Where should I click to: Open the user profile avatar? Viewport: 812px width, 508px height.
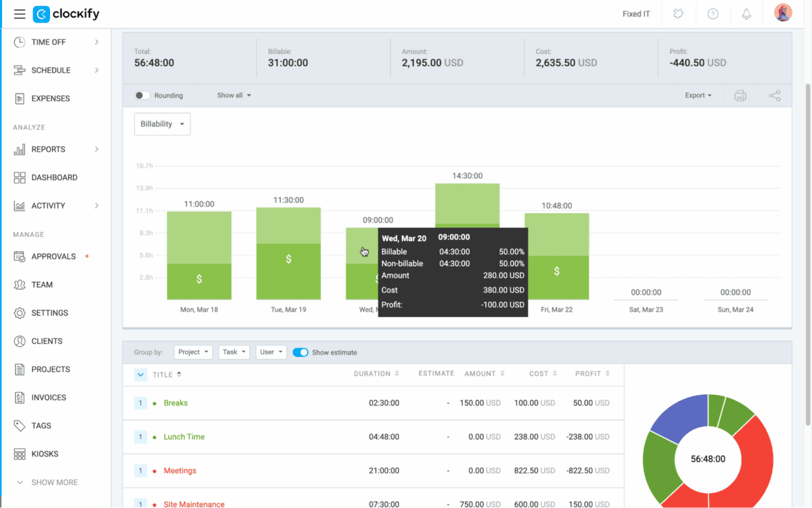pyautogui.click(x=783, y=14)
